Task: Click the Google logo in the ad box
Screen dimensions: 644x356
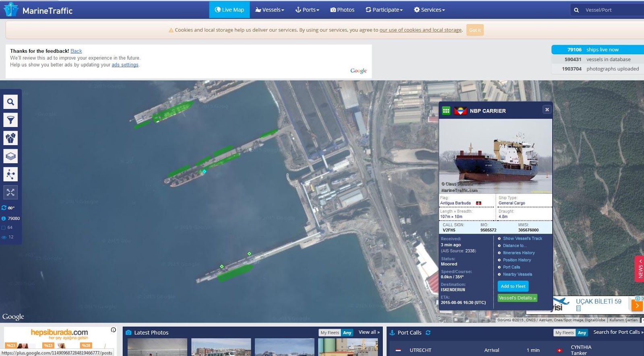Action: click(x=359, y=71)
